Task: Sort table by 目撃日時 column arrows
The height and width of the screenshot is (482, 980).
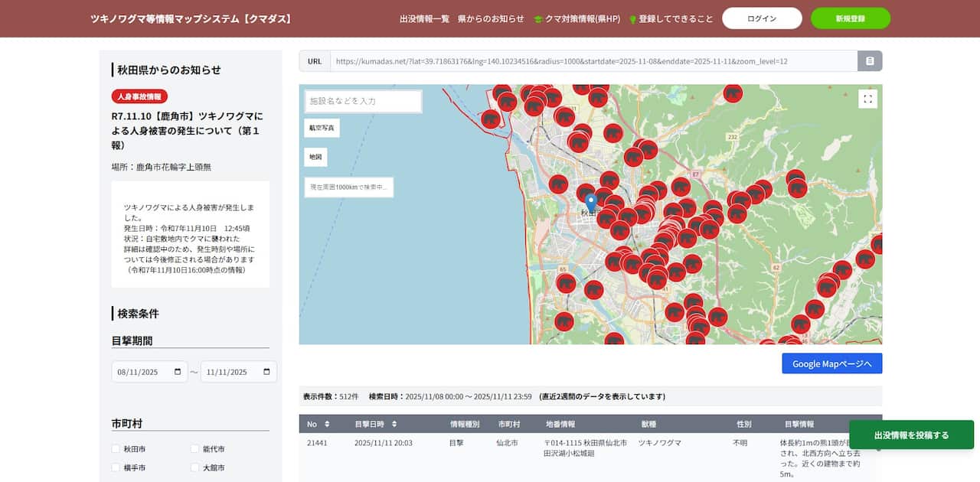Action: pyautogui.click(x=394, y=424)
